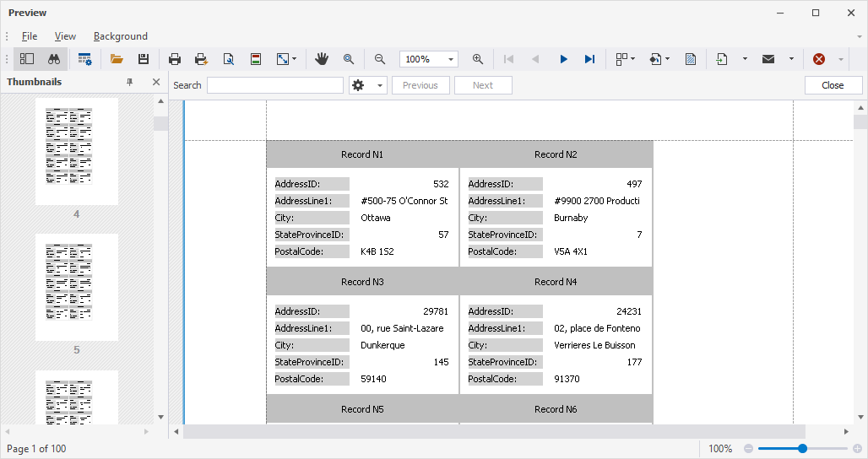Click the Export Document icon
Viewport: 868px width, 459px height.
(722, 58)
